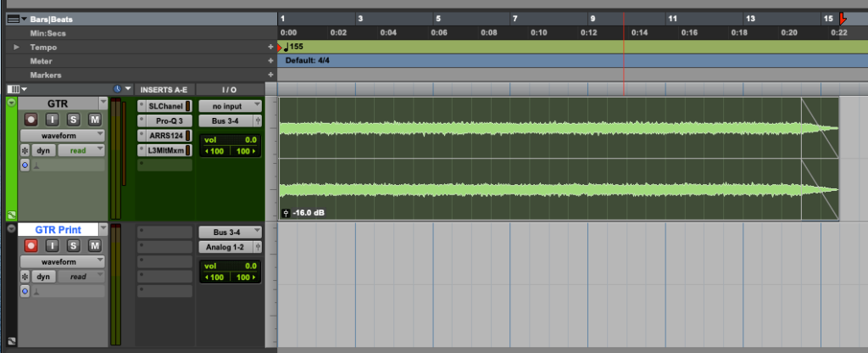Click the INSERTS A-E column header
This screenshot has width=868, height=353.
(x=164, y=89)
